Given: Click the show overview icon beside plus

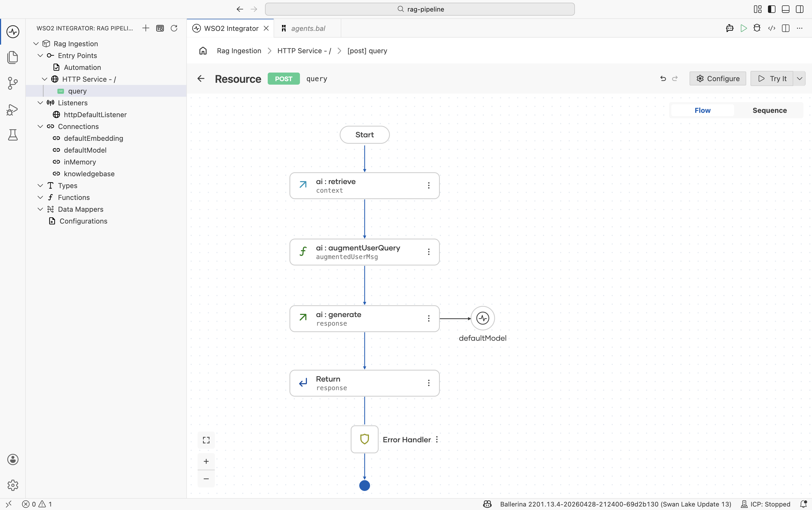Looking at the screenshot, I should coord(160,28).
